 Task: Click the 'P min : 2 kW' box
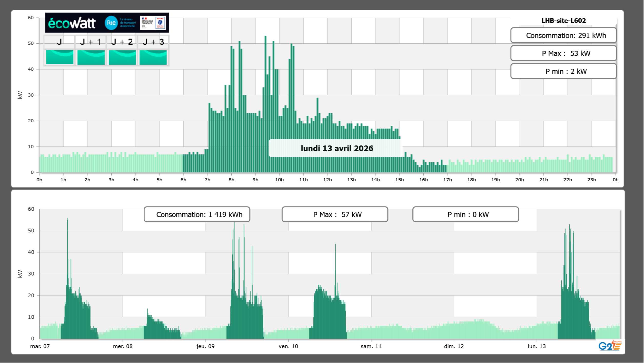[563, 71]
